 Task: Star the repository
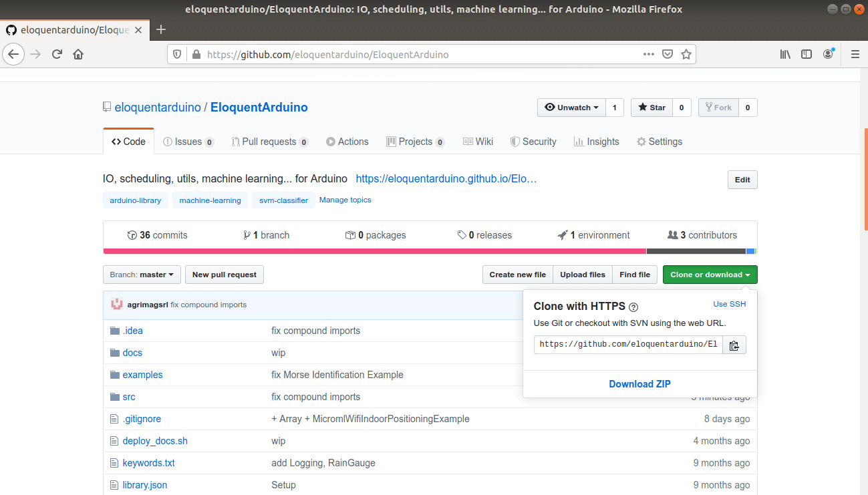tap(652, 108)
